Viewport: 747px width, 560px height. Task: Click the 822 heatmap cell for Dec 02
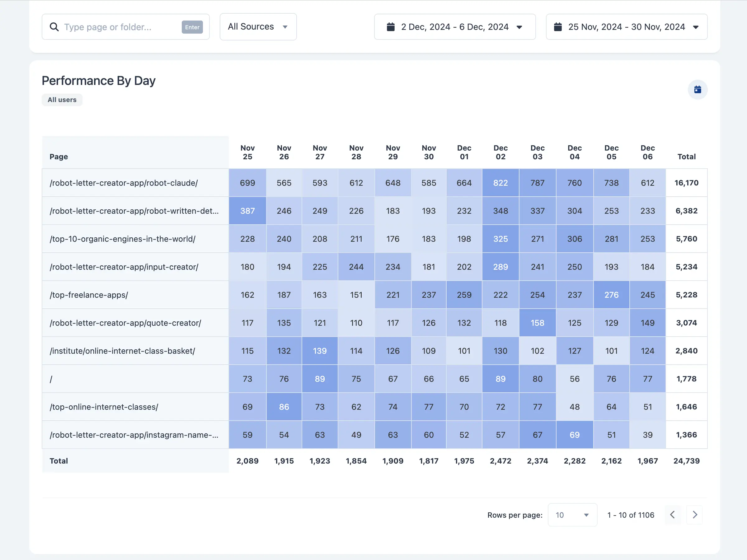500,183
